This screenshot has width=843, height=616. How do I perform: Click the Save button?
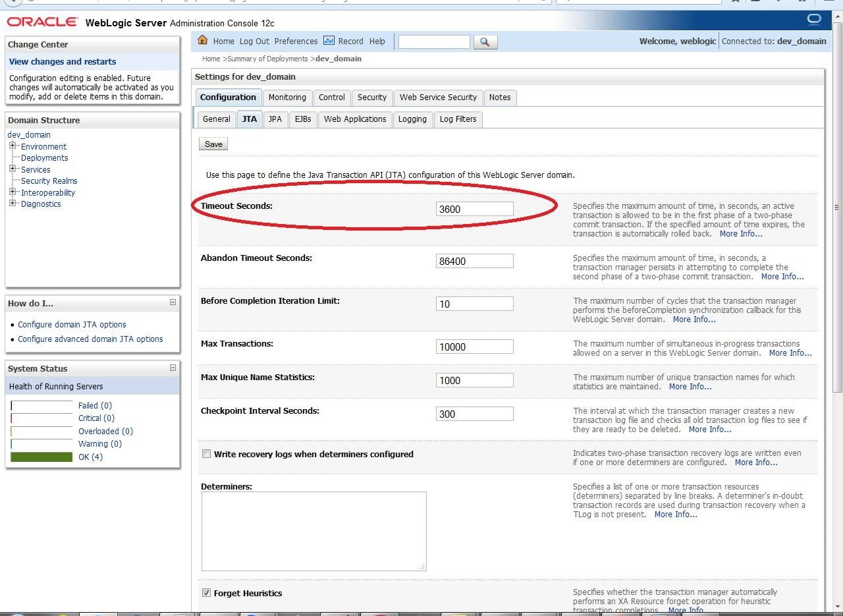[x=213, y=144]
